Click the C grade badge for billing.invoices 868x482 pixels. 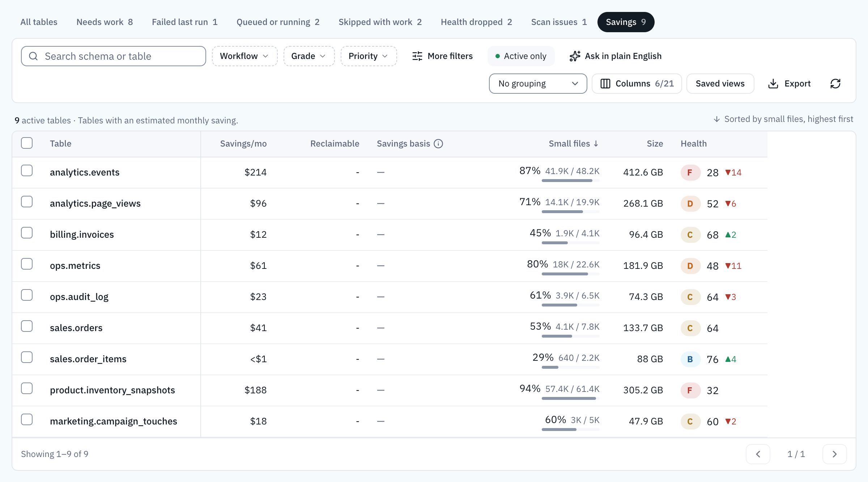pos(690,235)
